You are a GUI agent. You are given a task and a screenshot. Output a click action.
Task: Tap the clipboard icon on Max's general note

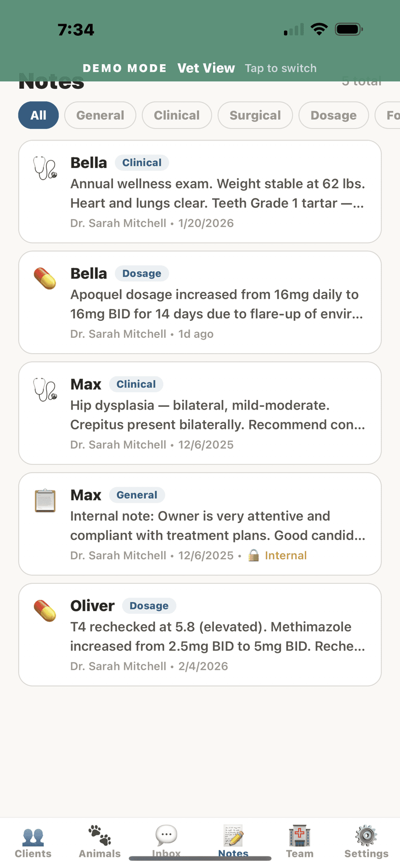[45, 500]
